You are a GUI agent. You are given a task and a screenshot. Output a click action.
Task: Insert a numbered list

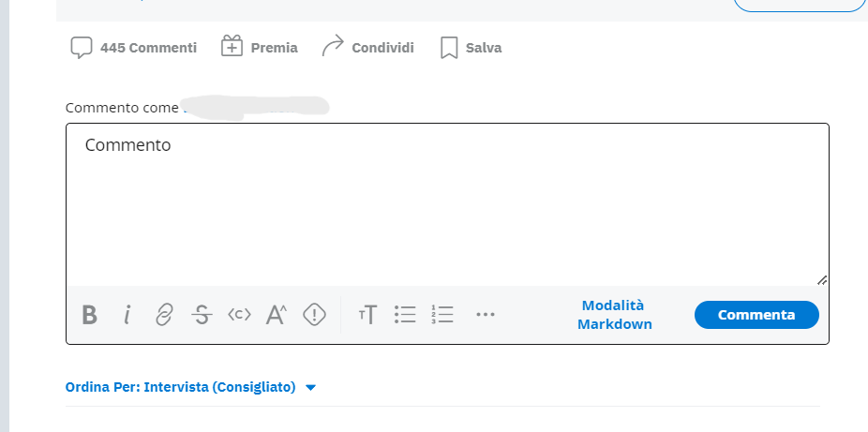442,315
